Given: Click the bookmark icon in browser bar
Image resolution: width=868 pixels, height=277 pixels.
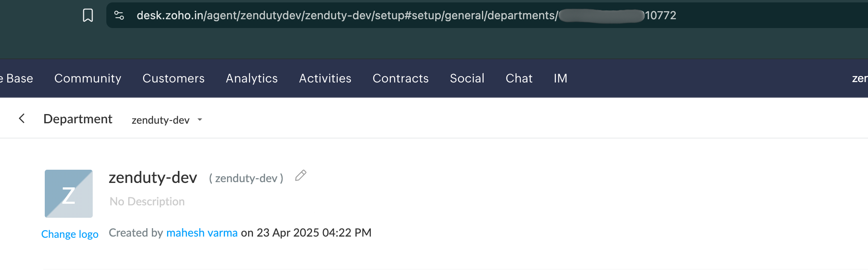Looking at the screenshot, I should [x=88, y=15].
